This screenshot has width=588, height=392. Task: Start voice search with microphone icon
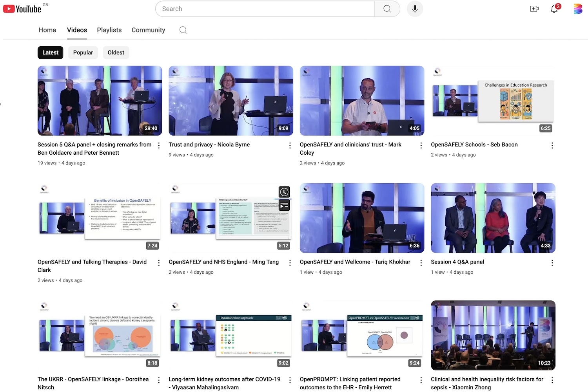415,9
